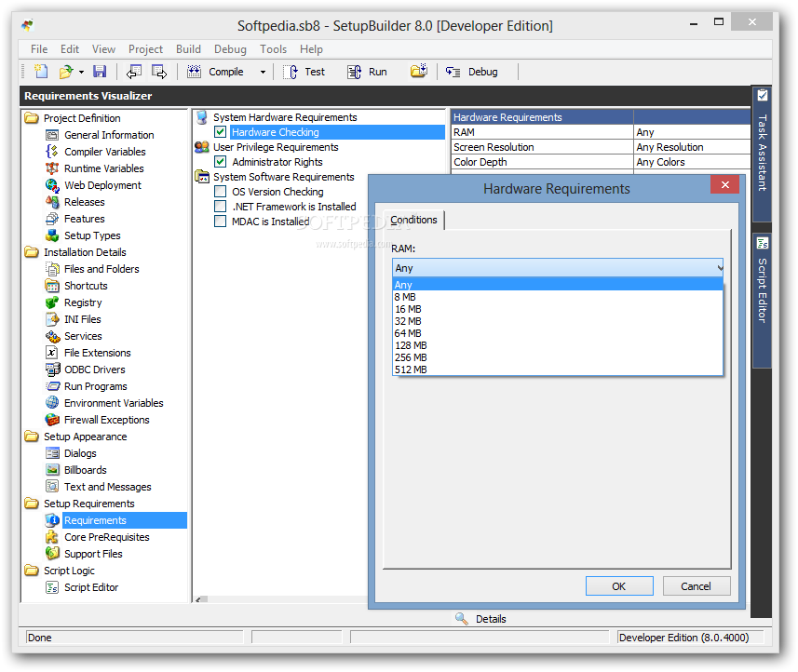Click the Firewall Exceptions icon
The height and width of the screenshot is (672, 798).
point(52,420)
